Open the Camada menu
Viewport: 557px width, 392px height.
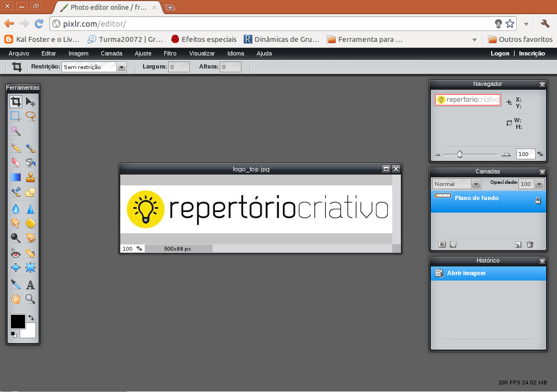pos(112,53)
